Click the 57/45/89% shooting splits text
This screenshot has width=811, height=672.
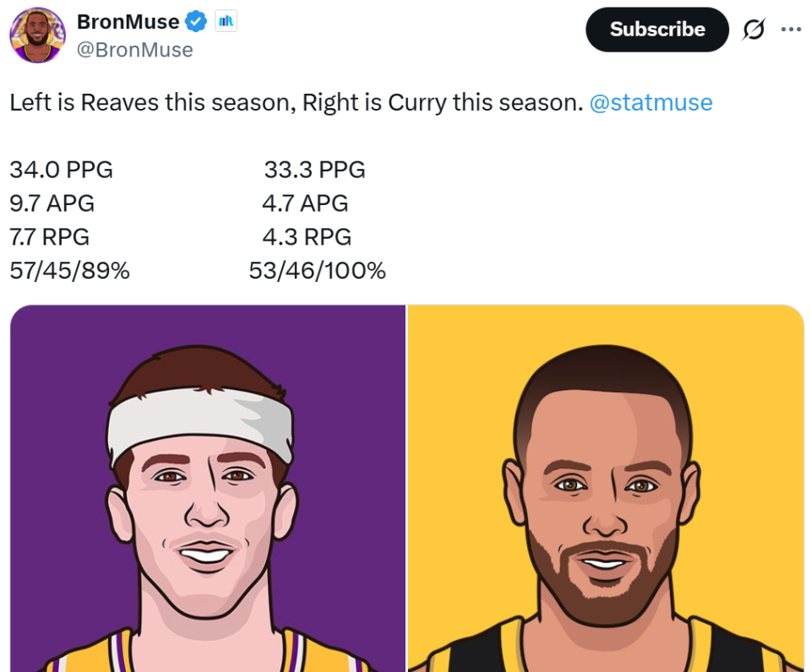[69, 271]
